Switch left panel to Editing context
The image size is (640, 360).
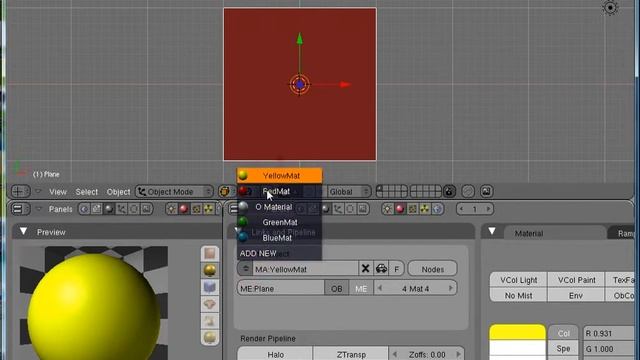(x=134, y=209)
